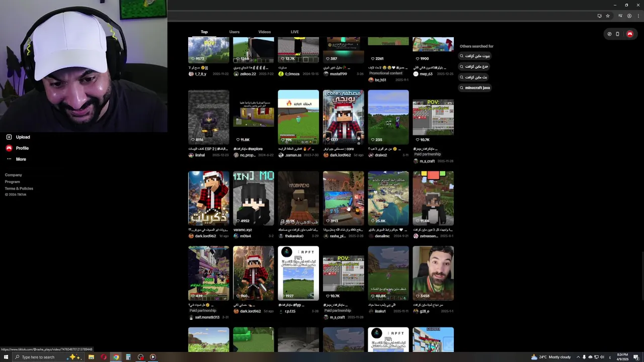Open username draivo2 link

click(381, 155)
